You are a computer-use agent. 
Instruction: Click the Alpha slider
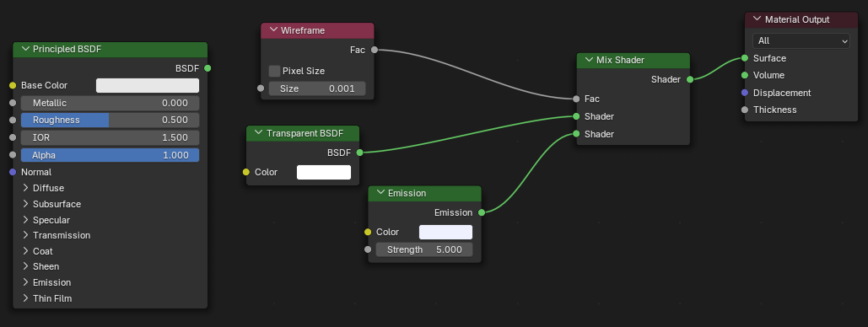point(111,155)
